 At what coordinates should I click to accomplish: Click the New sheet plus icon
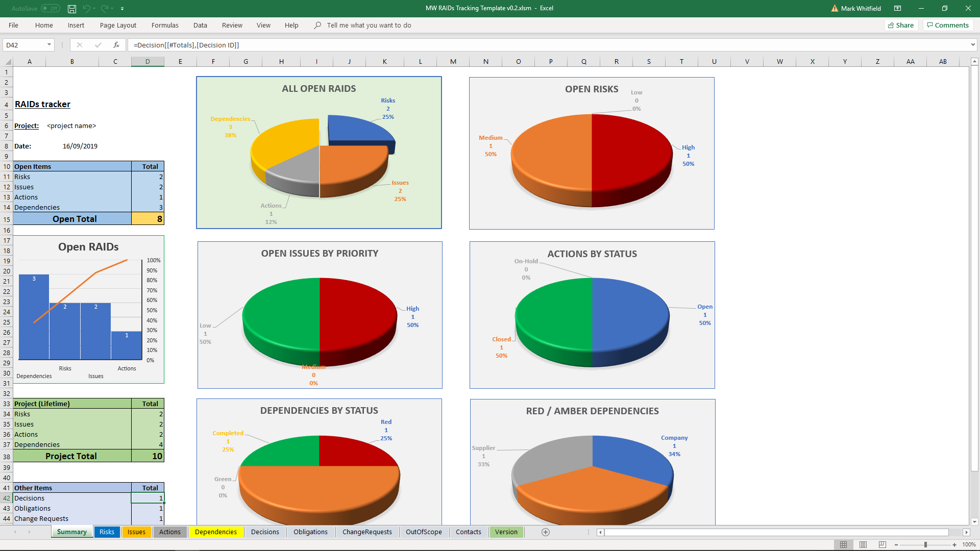point(546,532)
